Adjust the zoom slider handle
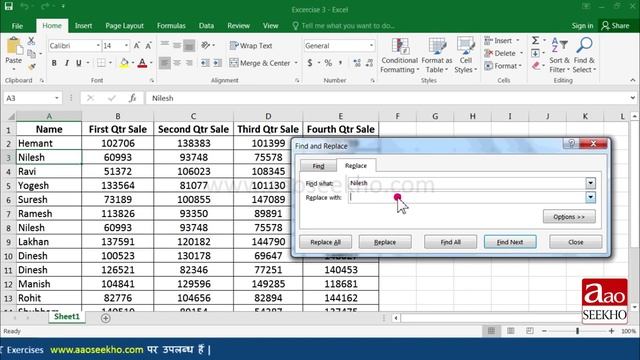This screenshot has width=640, height=360. tap(577, 331)
